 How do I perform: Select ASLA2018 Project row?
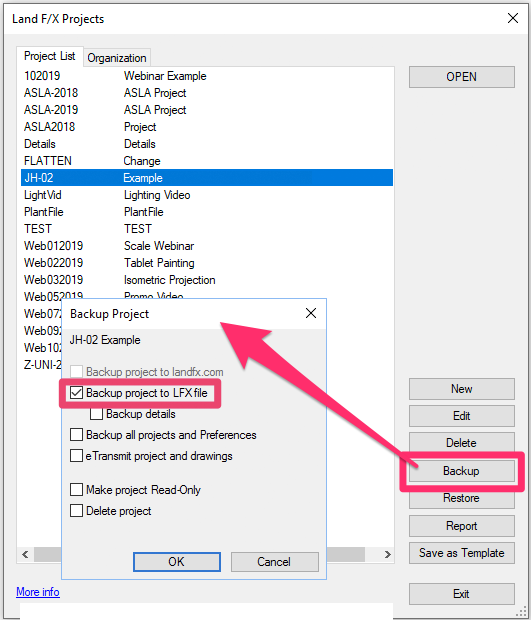tap(207, 127)
